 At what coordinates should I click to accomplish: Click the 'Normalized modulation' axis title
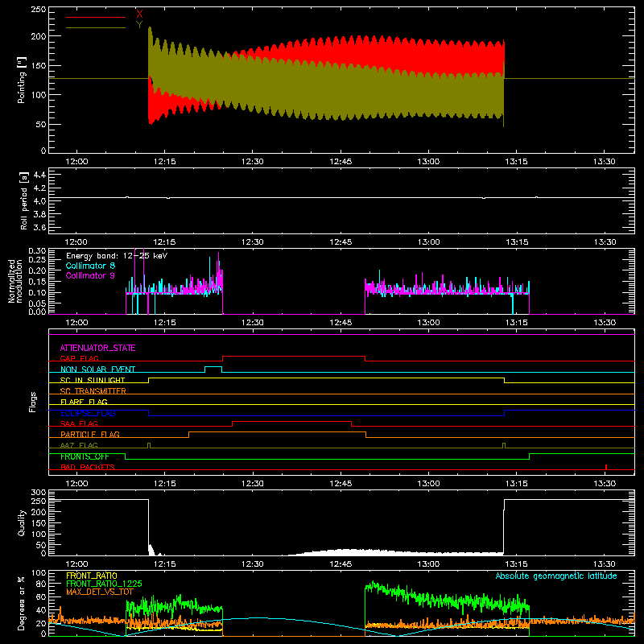click(15, 281)
